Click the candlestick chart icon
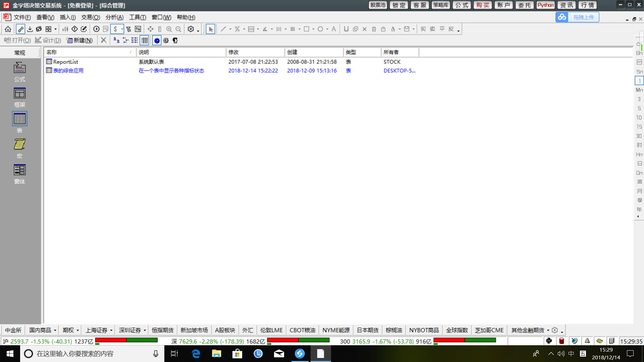Viewport: 644px width, 362px height. pyautogui.click(x=65, y=29)
